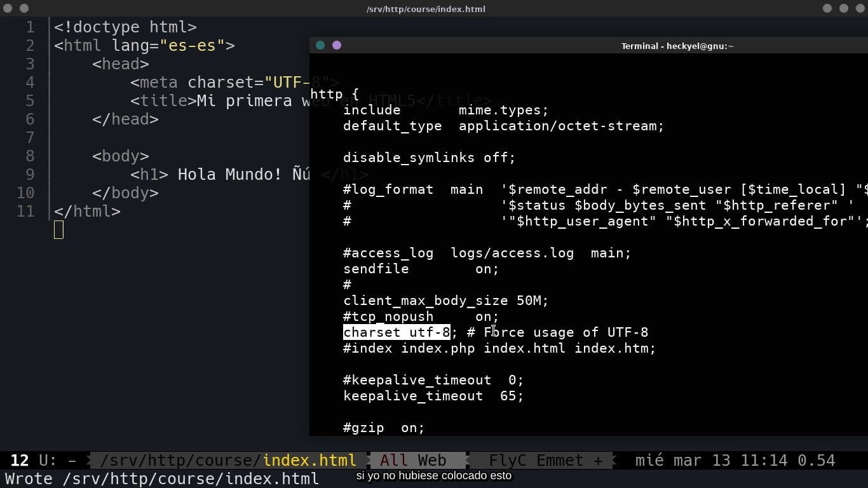868x488 pixels.
Task: Click the highlighted 'charset utf-8' text in terminal
Action: click(397, 332)
